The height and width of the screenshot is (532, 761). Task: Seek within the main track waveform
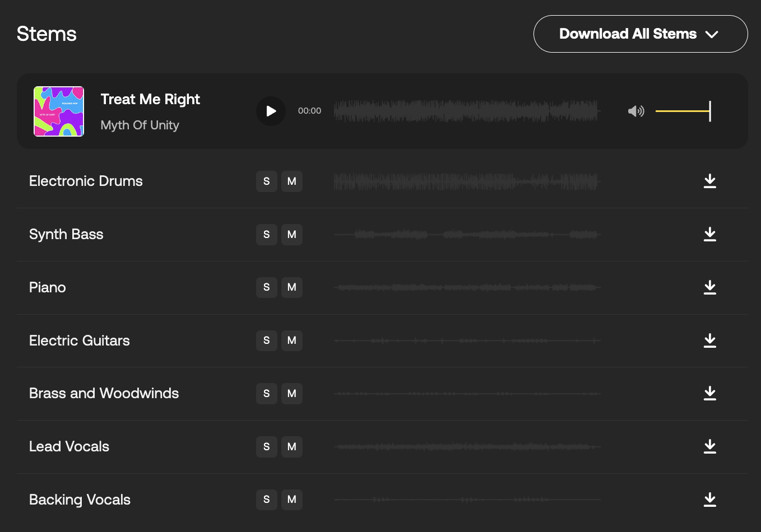pyautogui.click(x=467, y=111)
